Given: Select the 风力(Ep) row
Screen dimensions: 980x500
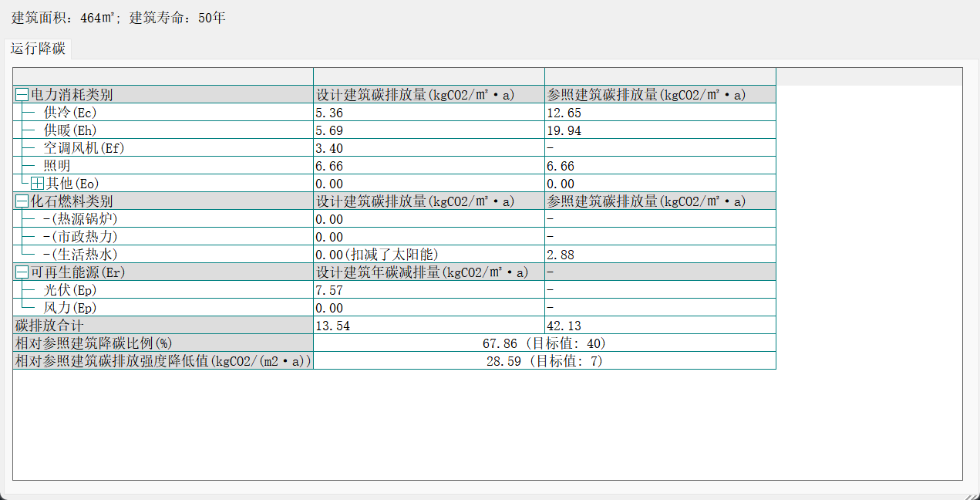Looking at the screenshot, I should [70, 308].
